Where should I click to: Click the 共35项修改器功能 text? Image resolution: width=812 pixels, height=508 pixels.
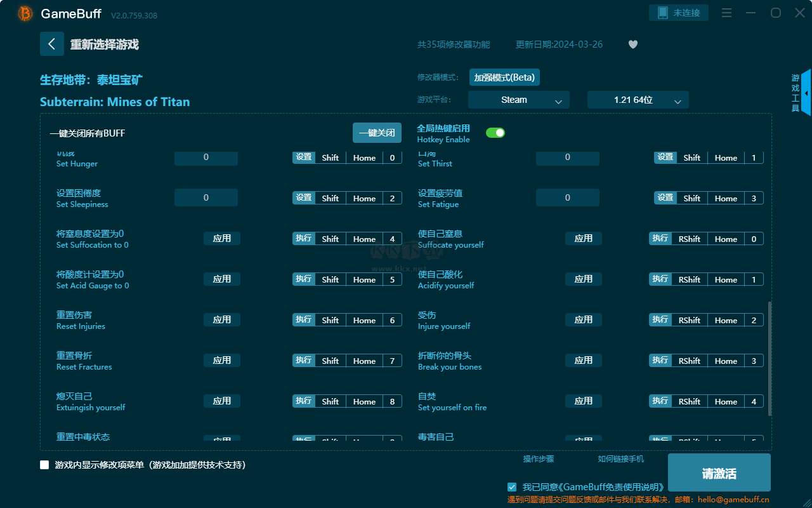pos(454,44)
